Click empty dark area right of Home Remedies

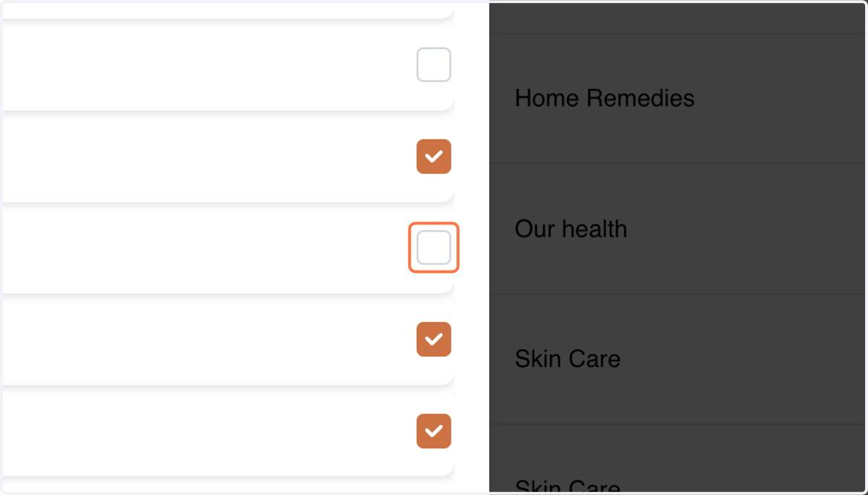781,98
